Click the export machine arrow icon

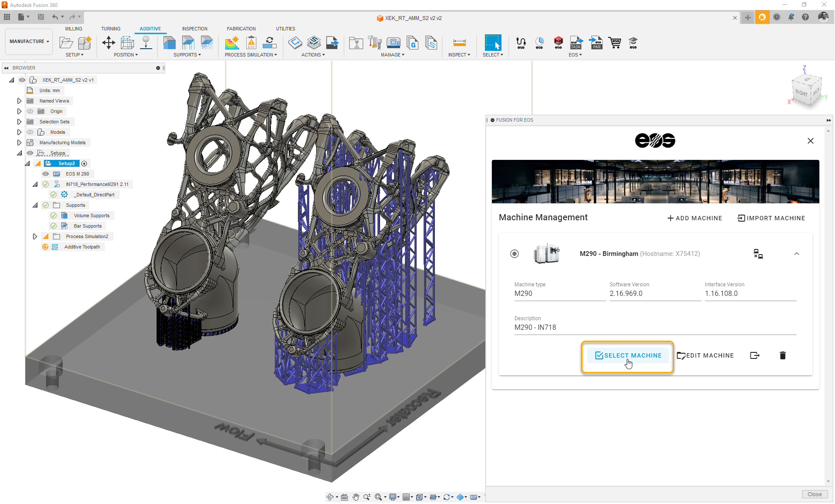755,355
